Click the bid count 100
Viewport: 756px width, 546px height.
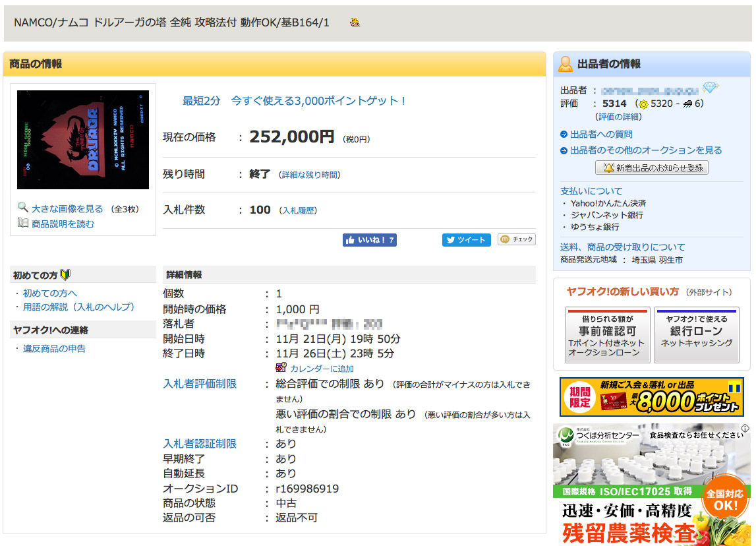260,210
